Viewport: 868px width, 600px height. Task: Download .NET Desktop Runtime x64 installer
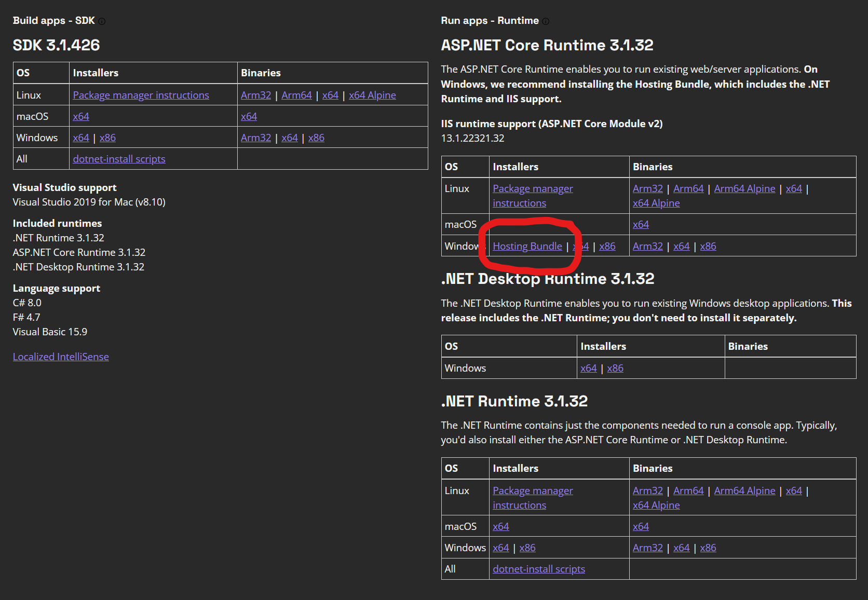pyautogui.click(x=588, y=369)
